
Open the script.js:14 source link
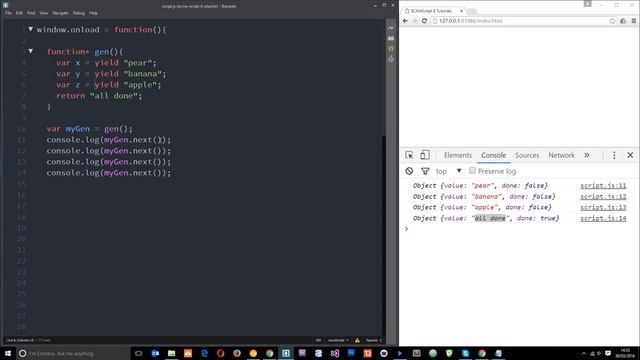(x=603, y=218)
